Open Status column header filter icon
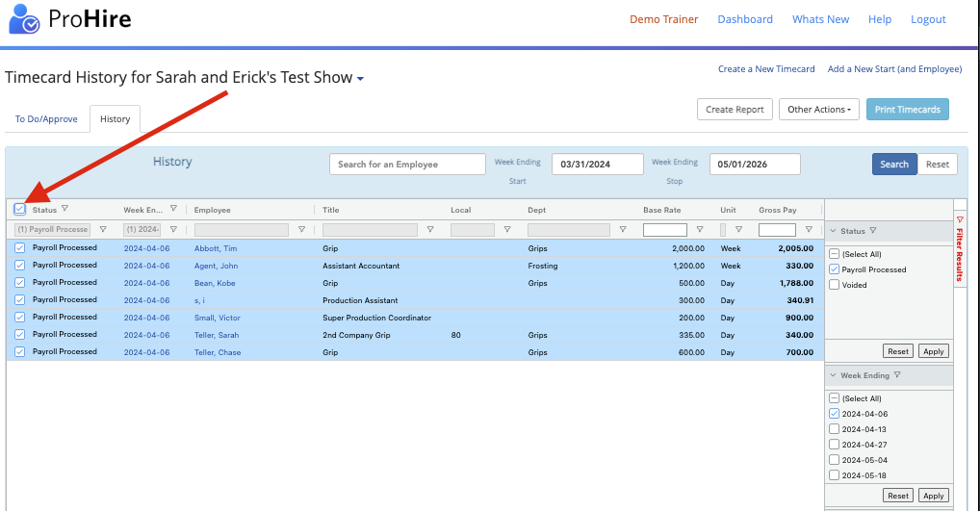980x511 pixels. pyautogui.click(x=65, y=209)
